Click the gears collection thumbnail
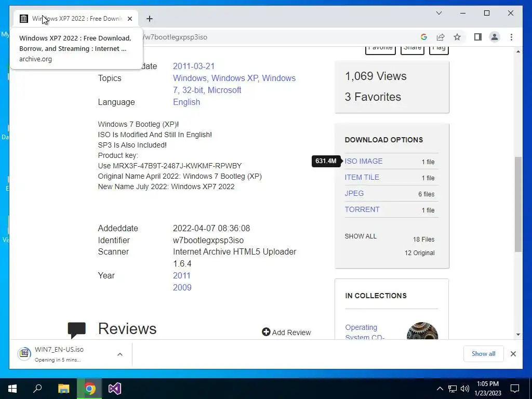The image size is (532, 399). pyautogui.click(x=422, y=331)
